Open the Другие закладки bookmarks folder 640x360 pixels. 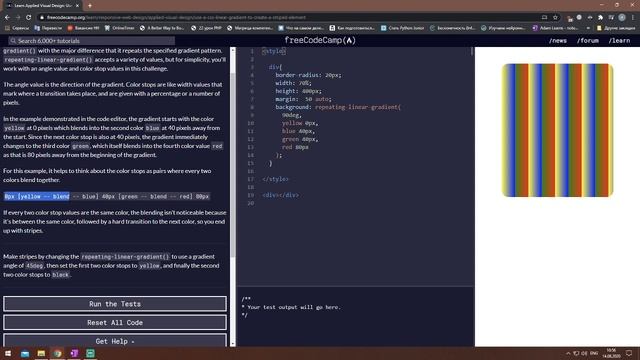click(x=616, y=28)
